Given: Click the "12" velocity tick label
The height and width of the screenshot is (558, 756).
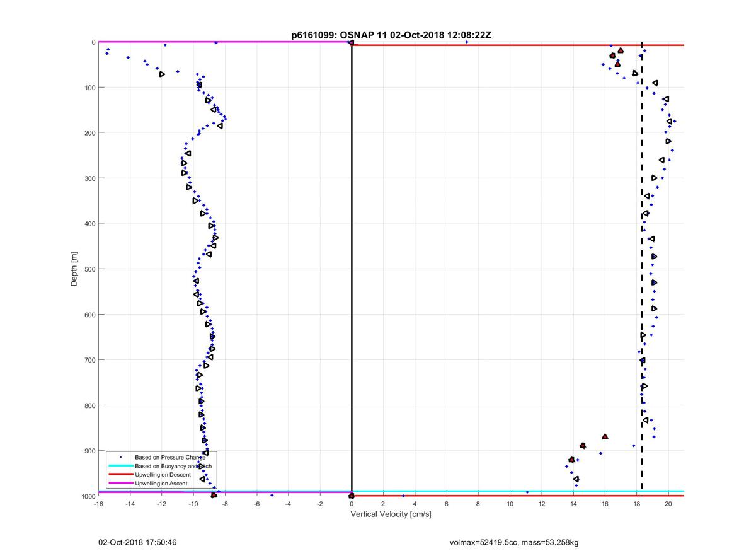Looking at the screenshot, I should click(542, 504).
